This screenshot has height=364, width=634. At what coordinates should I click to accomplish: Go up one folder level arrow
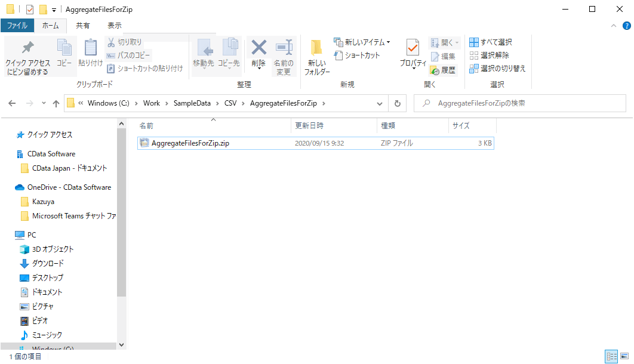point(56,103)
